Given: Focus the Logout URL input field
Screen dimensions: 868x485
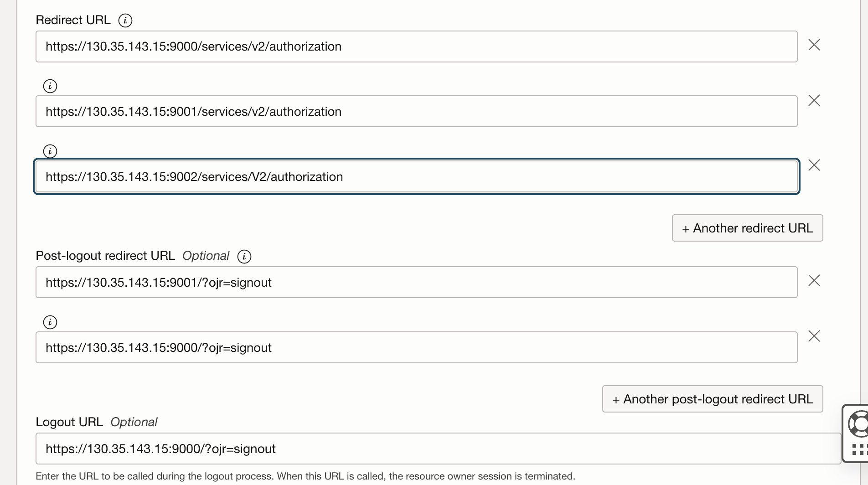Looking at the screenshot, I should point(438,449).
